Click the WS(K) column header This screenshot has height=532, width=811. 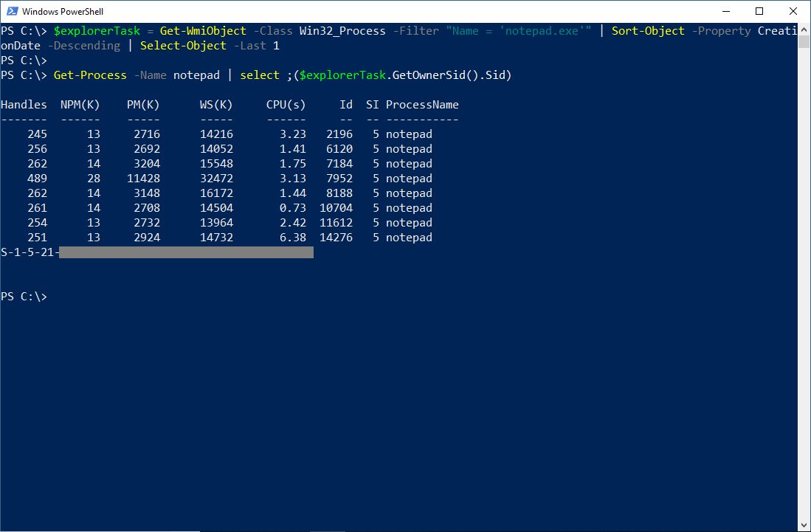pyautogui.click(x=216, y=105)
